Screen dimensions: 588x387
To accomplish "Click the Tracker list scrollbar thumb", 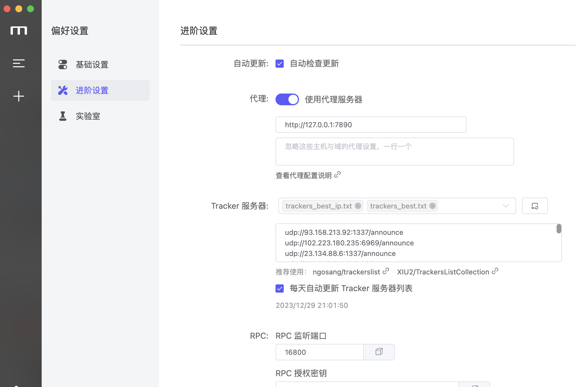I will coord(559,229).
